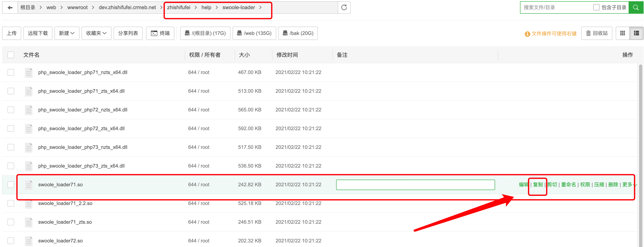The height and width of the screenshot is (247, 644).
Task: Click file icon of swoole_loader71_2.2.so
Action: (29, 204)
